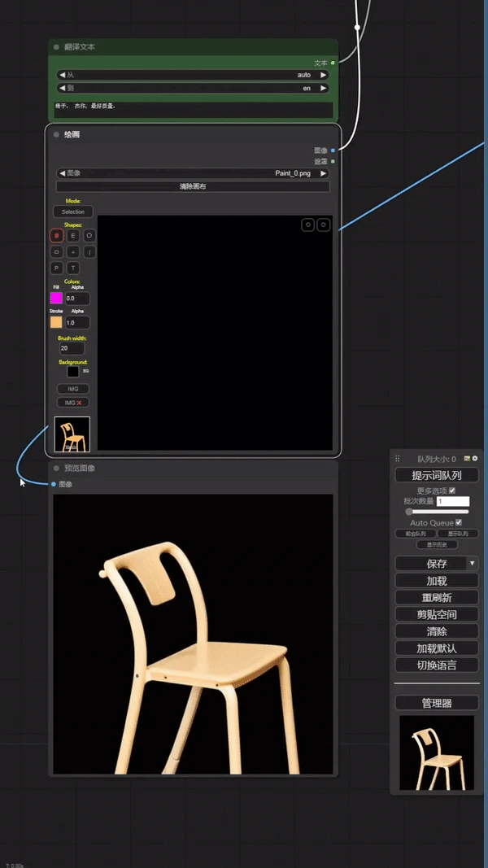Image resolution: width=488 pixels, height=868 pixels.
Task: Collapse the 绘画 node via its dot
Action: tap(56, 134)
